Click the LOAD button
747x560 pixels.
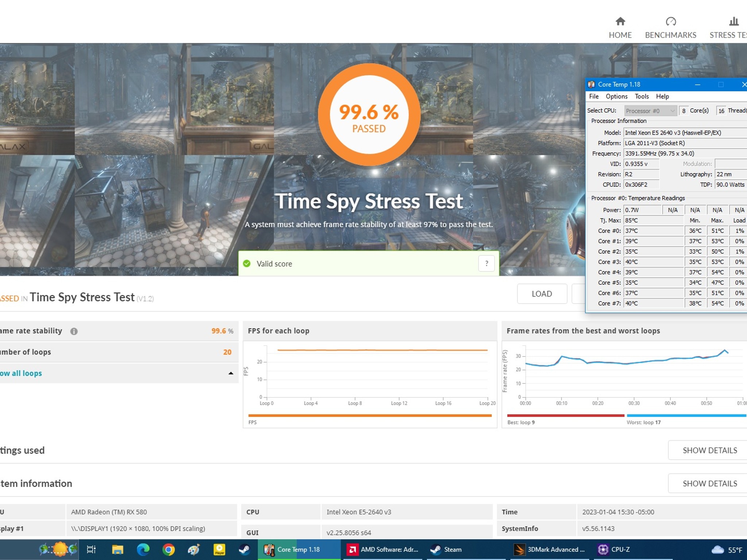pos(542,293)
